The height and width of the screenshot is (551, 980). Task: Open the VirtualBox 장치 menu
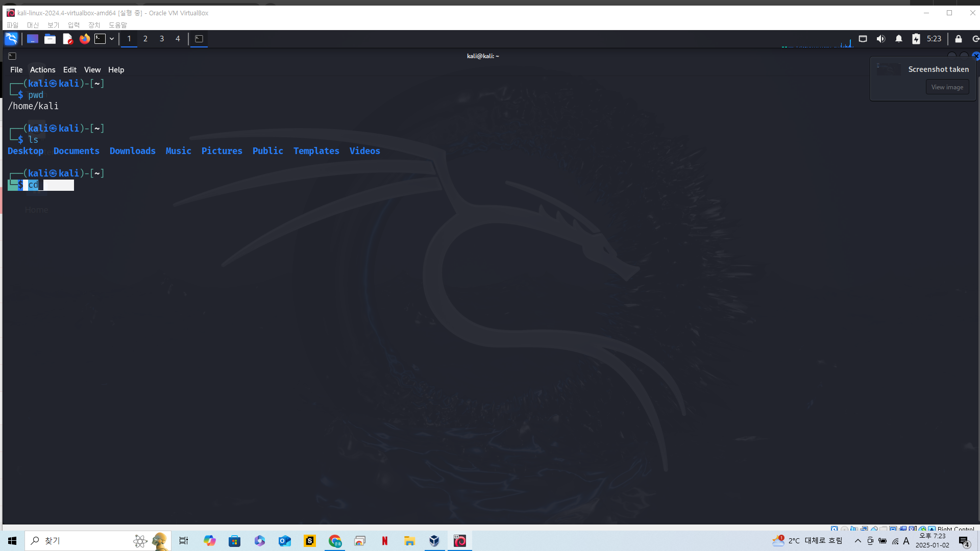(x=94, y=25)
